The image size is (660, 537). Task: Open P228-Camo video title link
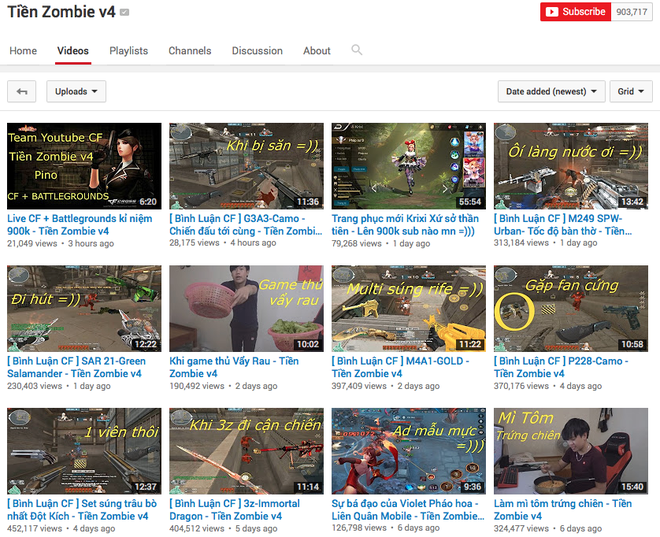click(x=561, y=367)
